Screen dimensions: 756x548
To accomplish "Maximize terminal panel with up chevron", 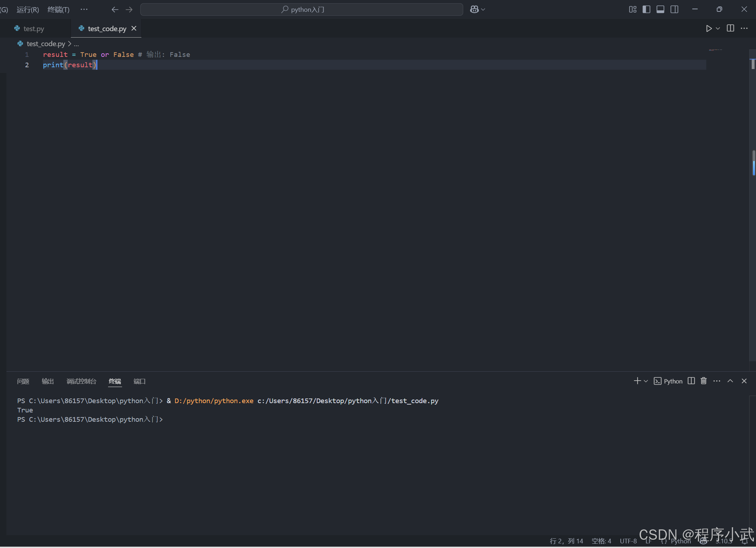I will (x=730, y=381).
